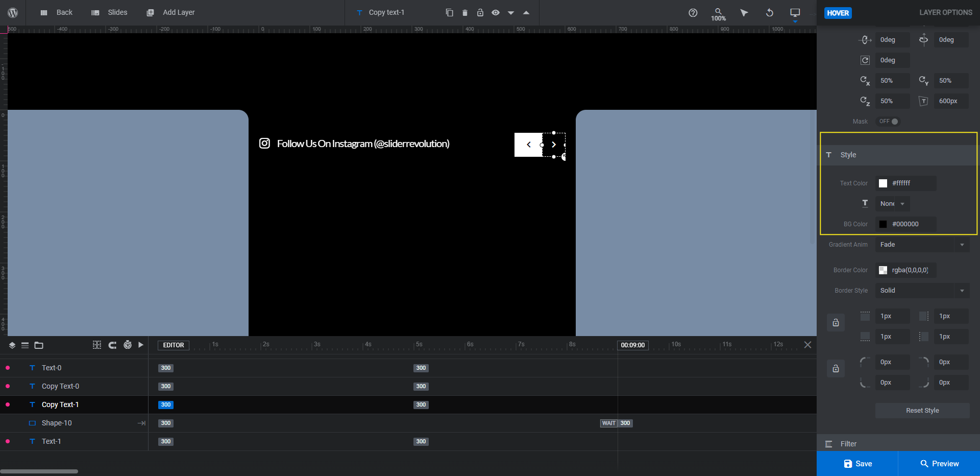Click the EDITOR timeline button
Viewport: 980px width, 476px height.
[174, 345]
